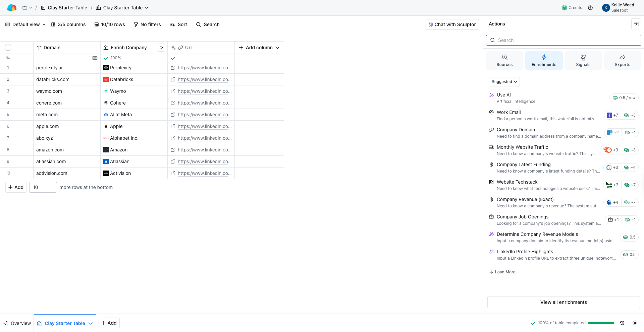Collapse the Actions panel with arrow icon
The width and height of the screenshot is (644, 332).
[x=636, y=24]
